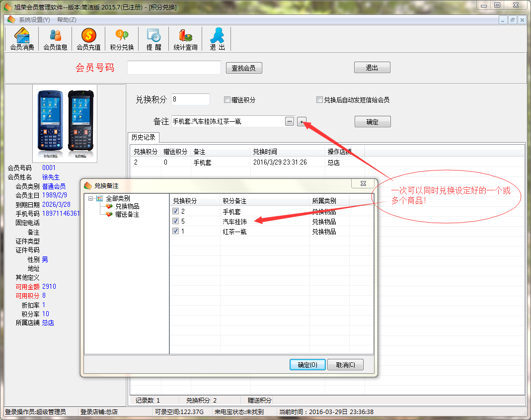
Task: Open the 帮助(Z) menu
Action: (x=67, y=20)
